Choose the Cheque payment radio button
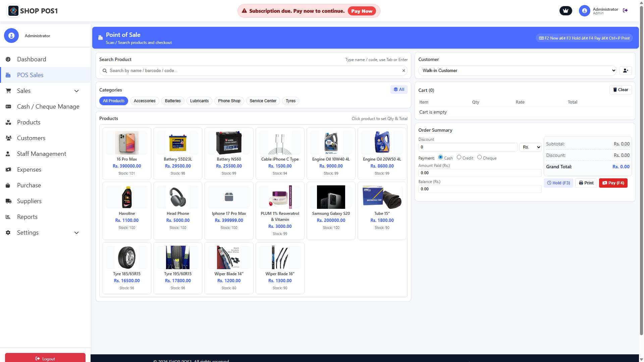The image size is (644, 362). tap(479, 157)
